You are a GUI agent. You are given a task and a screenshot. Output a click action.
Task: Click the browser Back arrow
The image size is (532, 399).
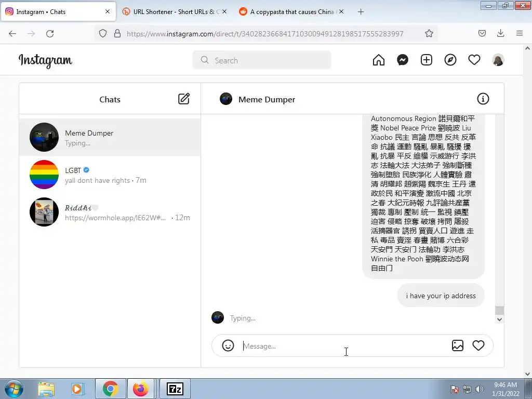[12, 33]
